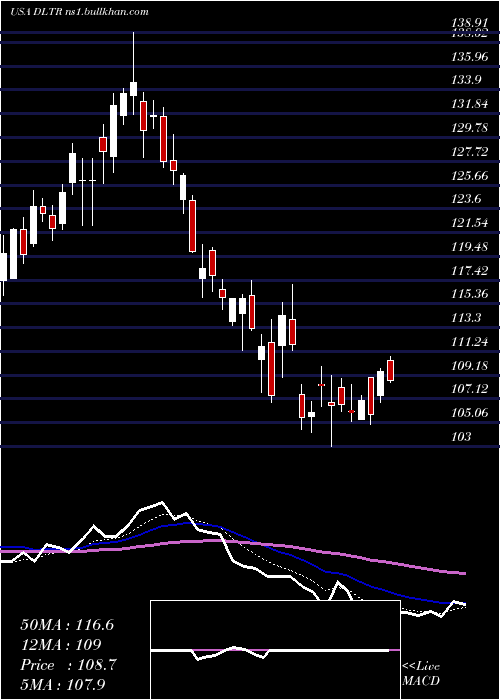Click the 135.96 price axis label
The image size is (500, 700).
pos(472,57)
